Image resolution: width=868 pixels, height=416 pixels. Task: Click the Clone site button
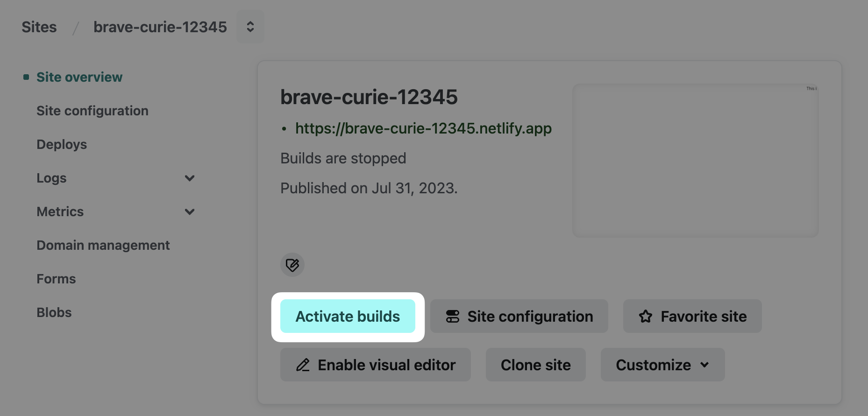click(x=535, y=365)
